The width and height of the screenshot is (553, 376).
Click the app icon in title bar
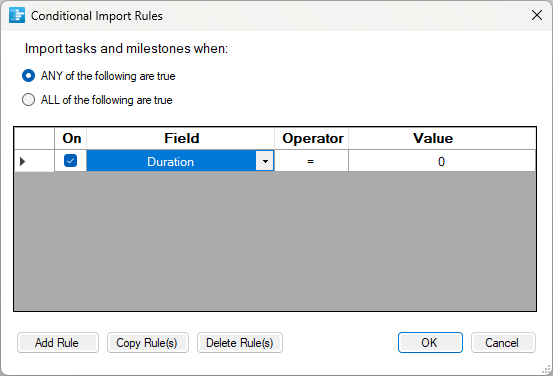[17, 15]
